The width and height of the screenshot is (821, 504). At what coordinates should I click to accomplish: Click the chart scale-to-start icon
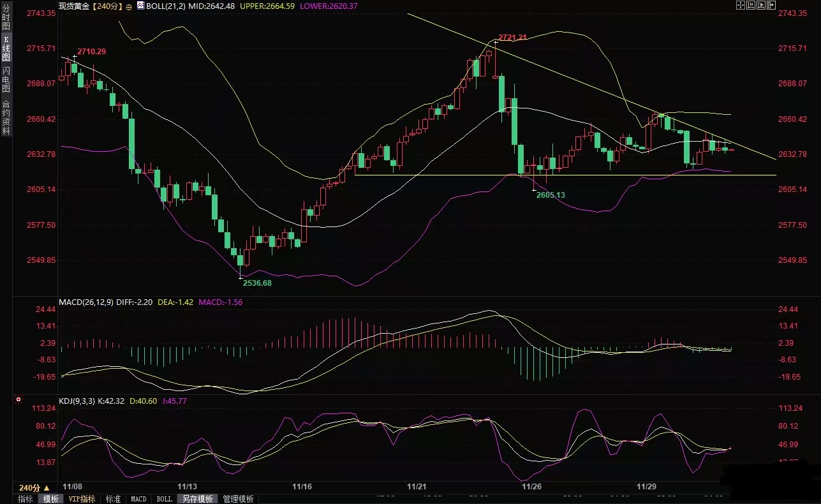tap(751, 5)
